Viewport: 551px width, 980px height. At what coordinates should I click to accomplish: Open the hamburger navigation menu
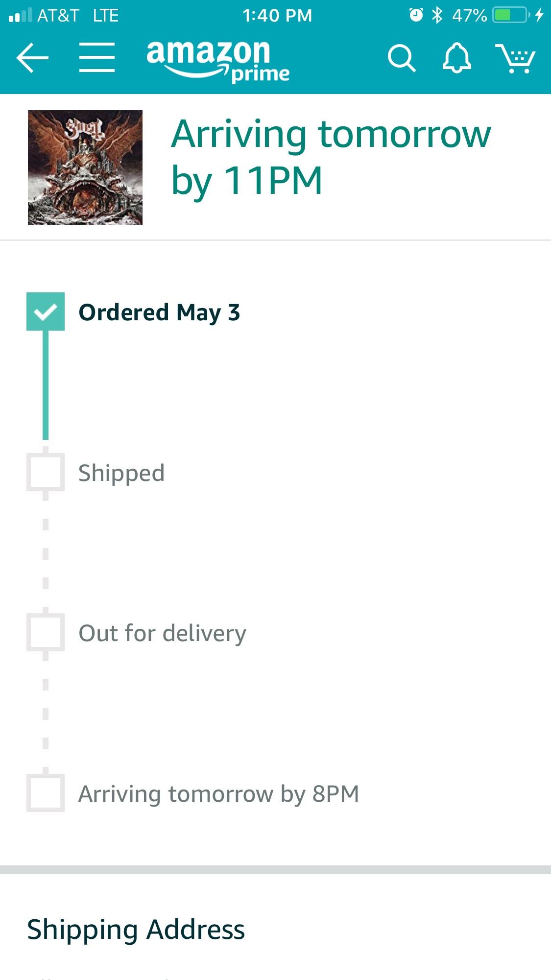(x=96, y=57)
